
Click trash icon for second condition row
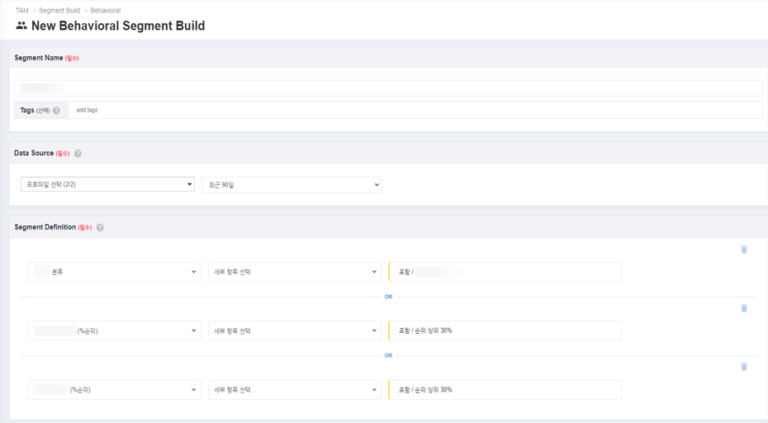tap(743, 308)
